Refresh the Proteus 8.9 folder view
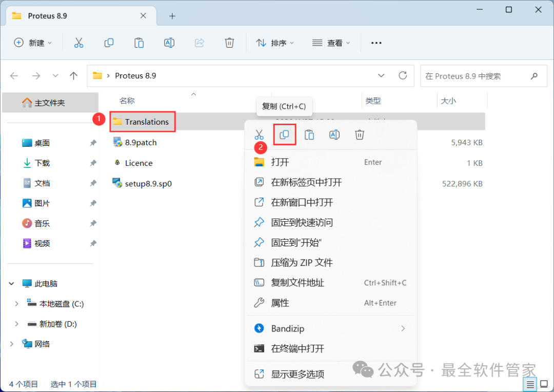Image resolution: width=554 pixels, height=392 pixels. (403, 75)
